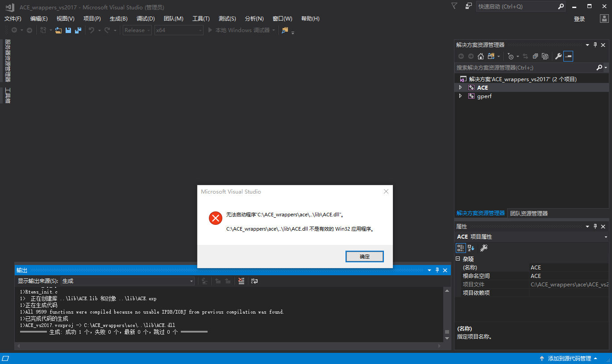Image resolution: width=612 pixels, height=364 pixels.
Task: Open the Solution Explorer search options dropdown
Action: click(606, 68)
